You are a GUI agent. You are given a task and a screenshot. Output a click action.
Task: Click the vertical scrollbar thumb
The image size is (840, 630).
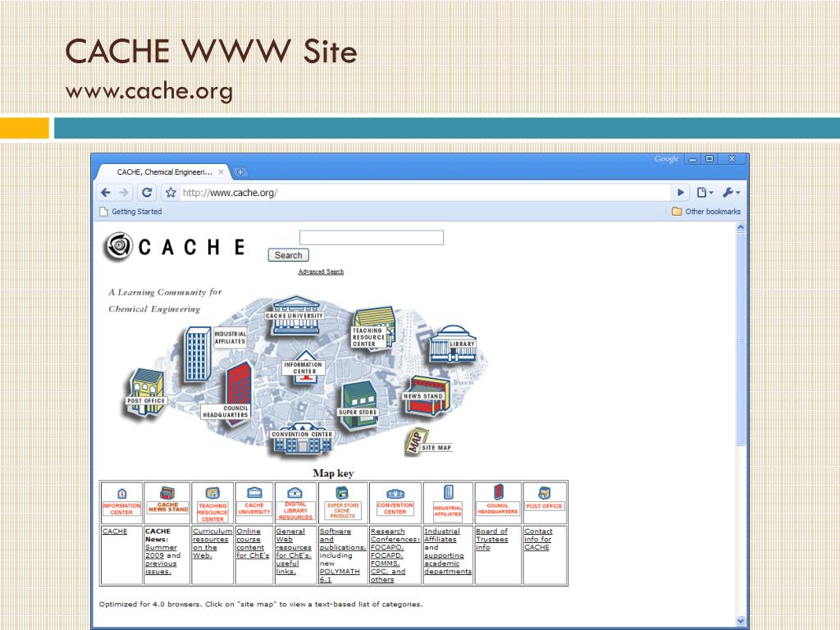pyautogui.click(x=741, y=340)
